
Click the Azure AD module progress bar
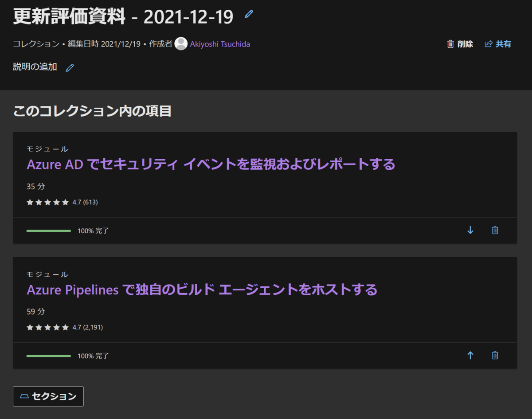pyautogui.click(x=49, y=231)
